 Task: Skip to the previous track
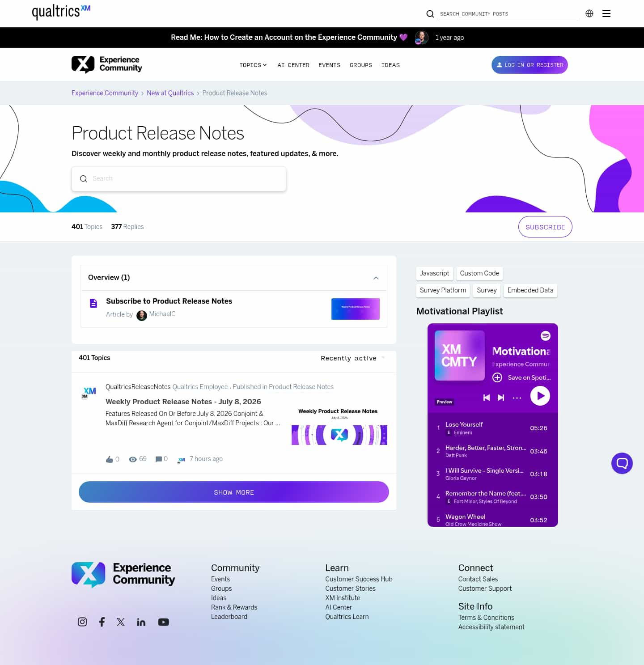click(x=487, y=397)
